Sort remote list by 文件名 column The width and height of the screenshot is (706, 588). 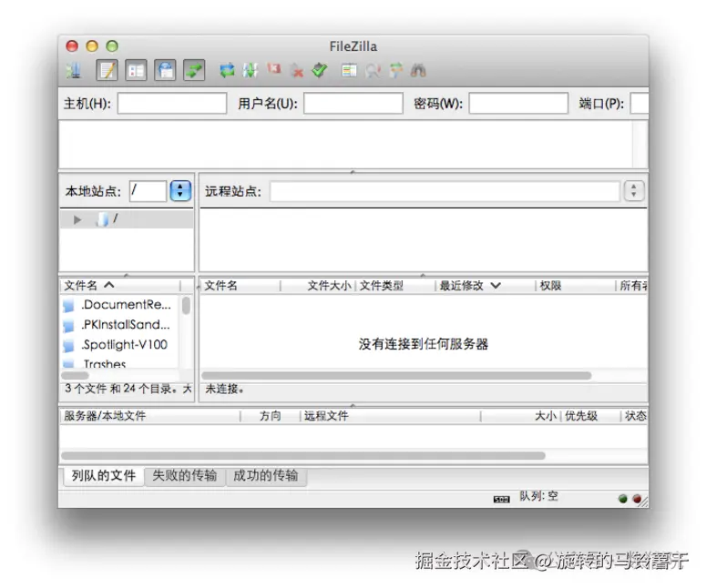tap(240, 286)
